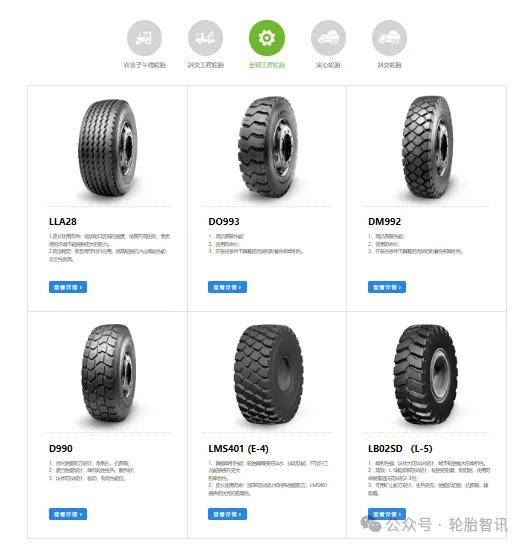Click the DM992 tire picture
Image resolution: width=525 pixels, height=546 pixels.
[427, 147]
